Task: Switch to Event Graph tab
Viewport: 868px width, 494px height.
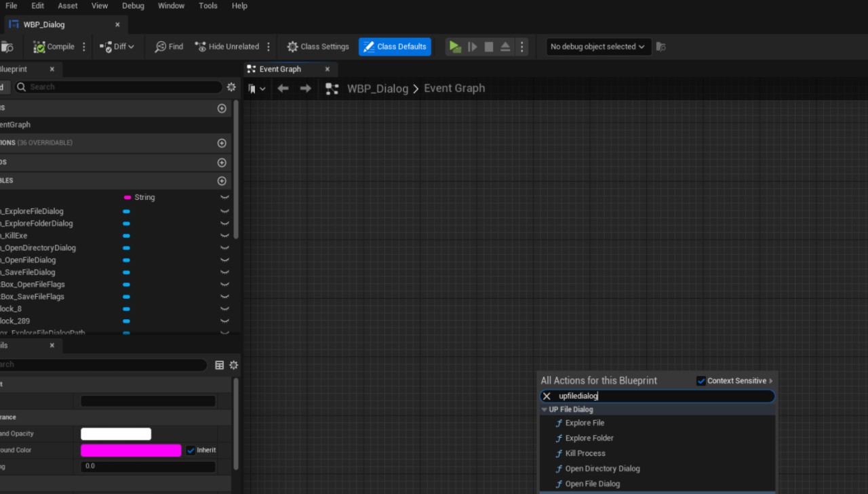Action: point(280,69)
